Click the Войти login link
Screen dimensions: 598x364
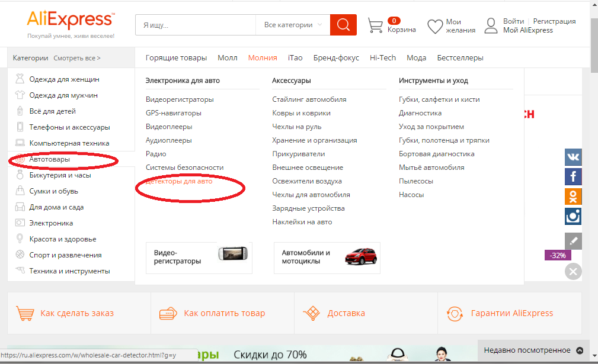click(x=513, y=21)
